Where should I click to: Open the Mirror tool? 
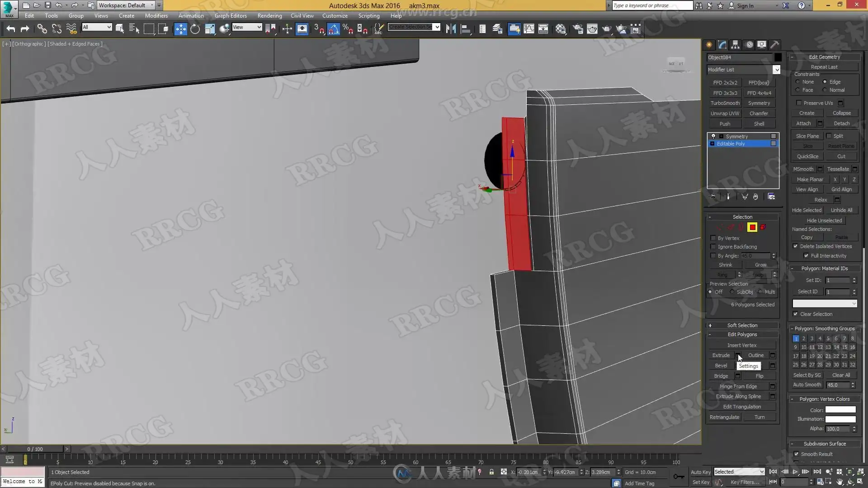click(x=451, y=29)
